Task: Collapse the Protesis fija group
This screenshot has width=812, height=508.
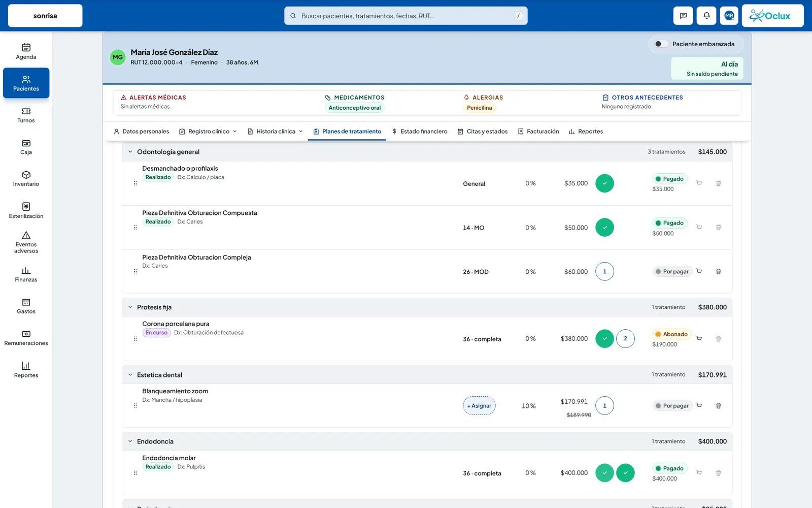Action: pyautogui.click(x=130, y=307)
